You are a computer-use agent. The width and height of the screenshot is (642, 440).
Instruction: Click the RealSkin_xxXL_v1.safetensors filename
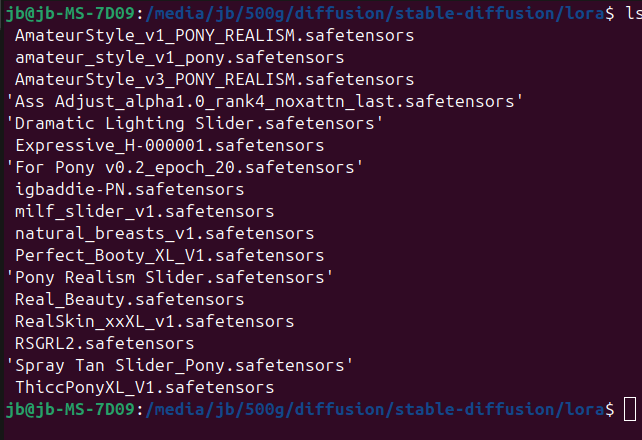155,321
